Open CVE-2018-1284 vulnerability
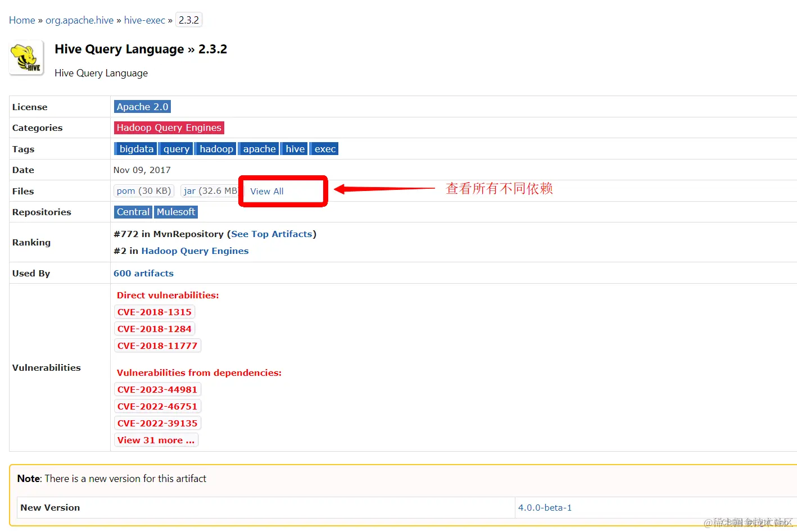This screenshot has height=532, width=797. (x=155, y=329)
